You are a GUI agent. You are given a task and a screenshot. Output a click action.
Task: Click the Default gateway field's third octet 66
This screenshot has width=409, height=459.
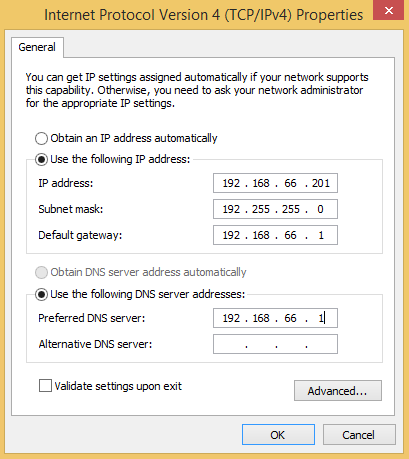[290, 235]
